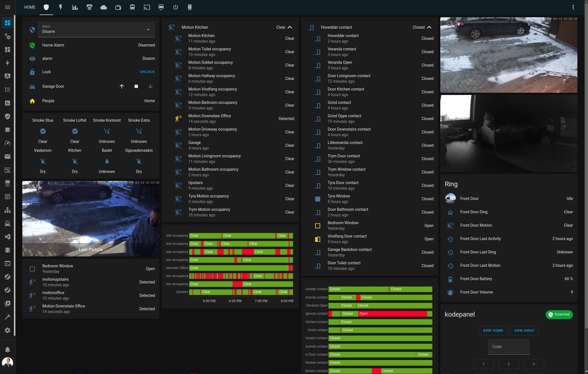Click the red Open bar in Livingroom contact history
The image size is (588, 374).
392,314
